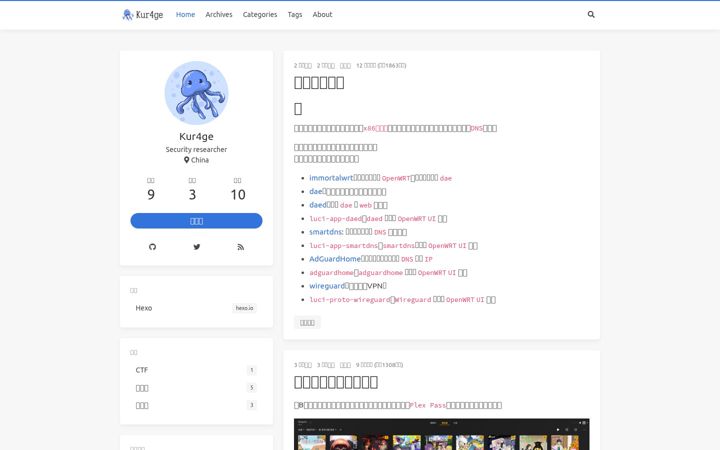720x450 pixels.
Task: Click the hexo.io tag label
Action: click(x=244, y=308)
